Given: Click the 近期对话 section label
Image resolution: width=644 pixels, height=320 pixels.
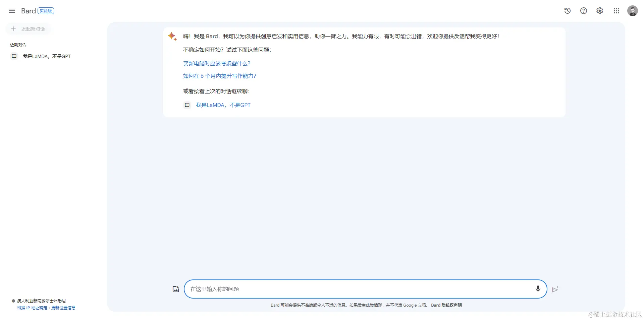Looking at the screenshot, I should tap(18, 45).
